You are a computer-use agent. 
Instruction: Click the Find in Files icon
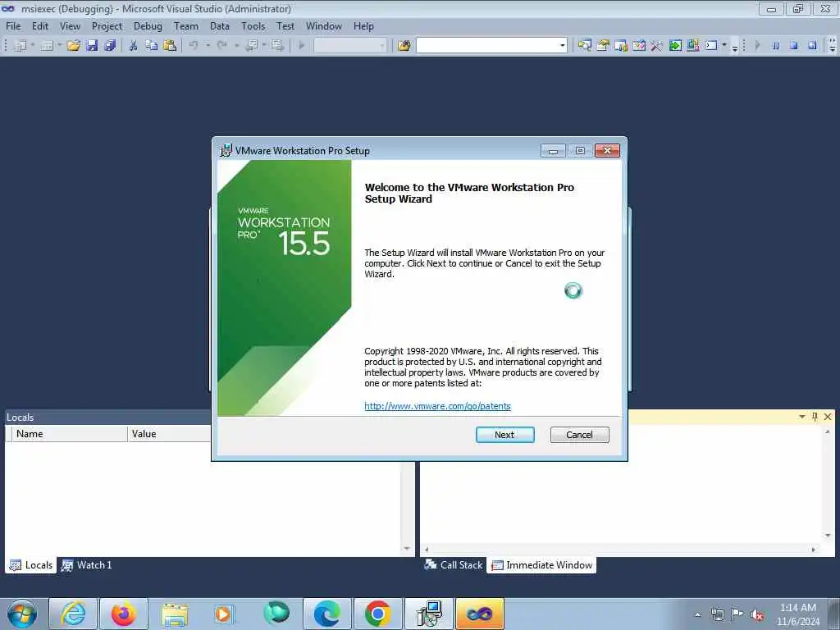[404, 46]
